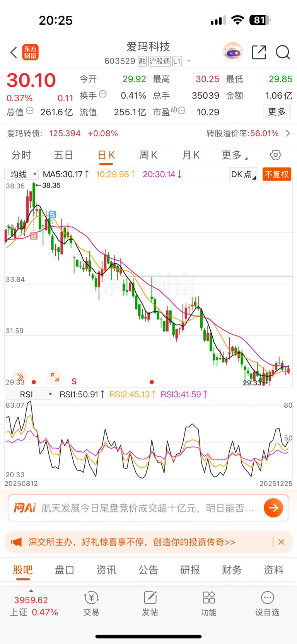Open the 股吧 tab

(23, 570)
